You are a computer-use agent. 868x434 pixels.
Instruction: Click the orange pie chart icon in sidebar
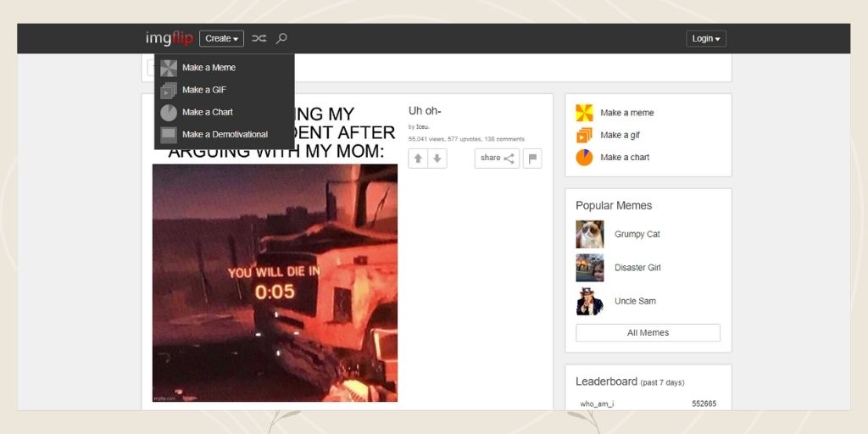[584, 157]
